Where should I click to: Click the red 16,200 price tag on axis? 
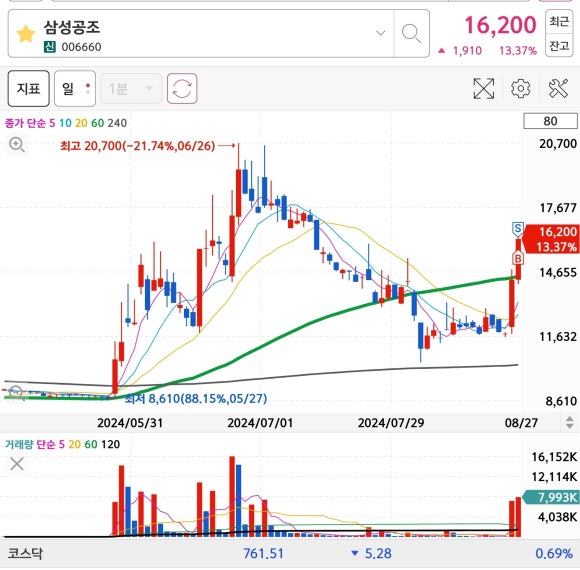[x=552, y=239]
